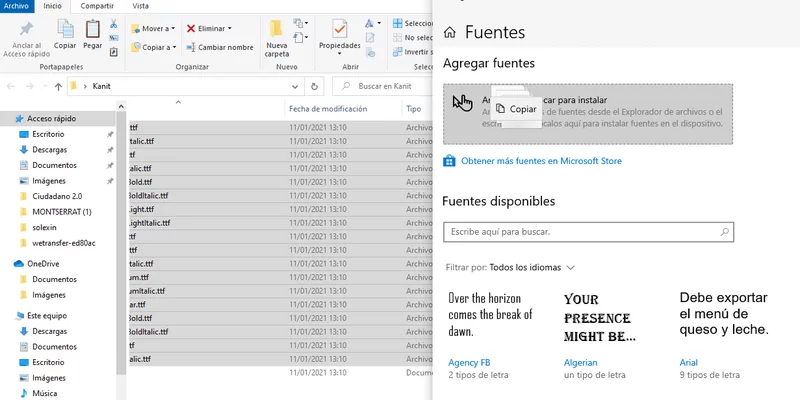Screen dimensions: 800x400
Task: Create a folder with Nueva carpeta
Action: coord(276,39)
